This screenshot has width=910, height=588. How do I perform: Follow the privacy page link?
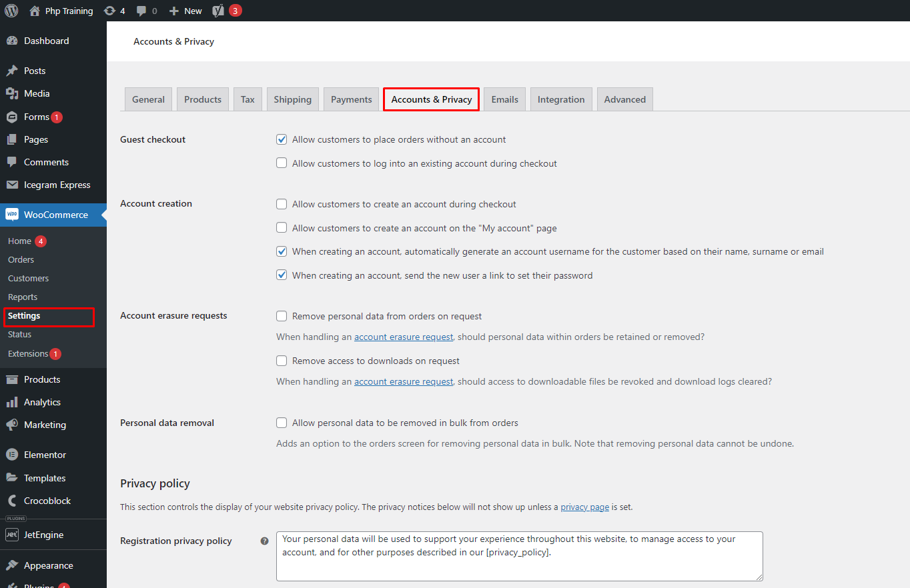tap(584, 507)
